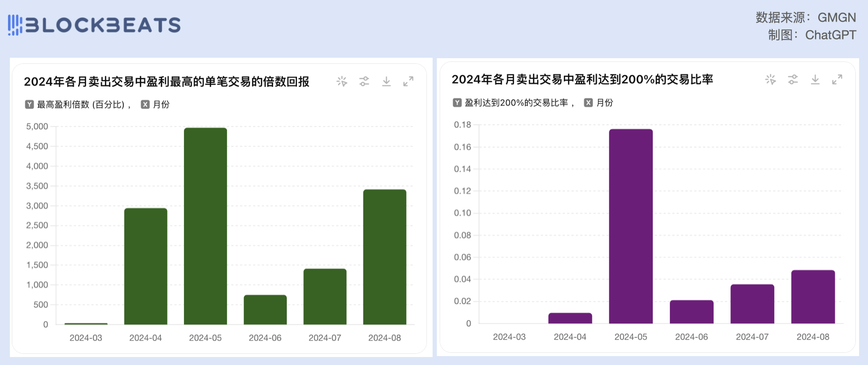Click the left chart title text
The image size is (868, 365).
(x=167, y=82)
